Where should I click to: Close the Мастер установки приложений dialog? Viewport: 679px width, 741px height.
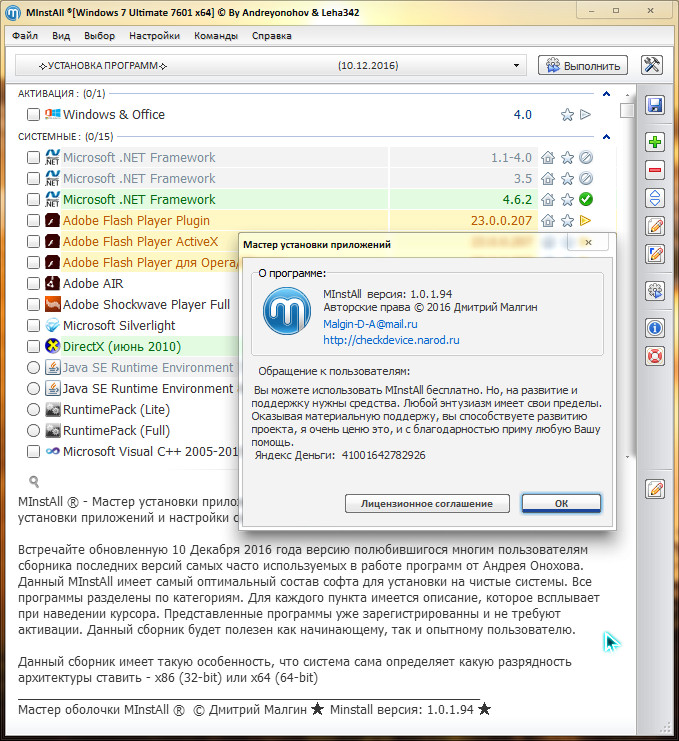(x=588, y=242)
